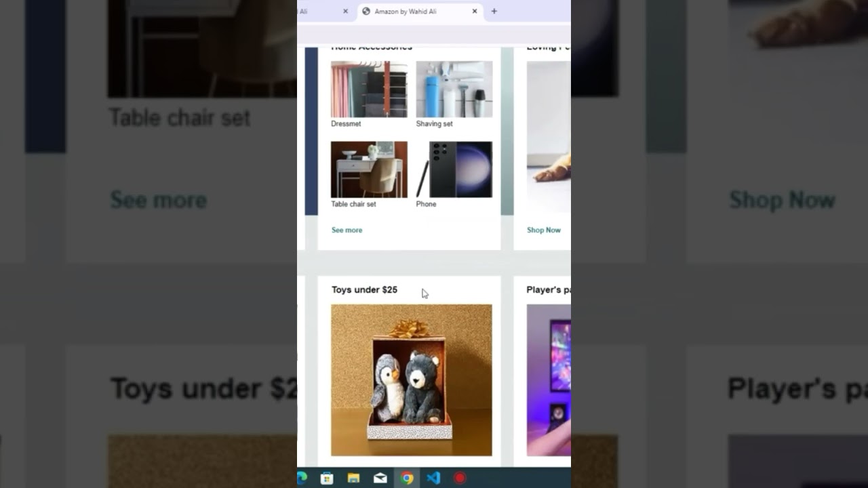Open the Phone product image
868x488 pixels.
pyautogui.click(x=454, y=169)
